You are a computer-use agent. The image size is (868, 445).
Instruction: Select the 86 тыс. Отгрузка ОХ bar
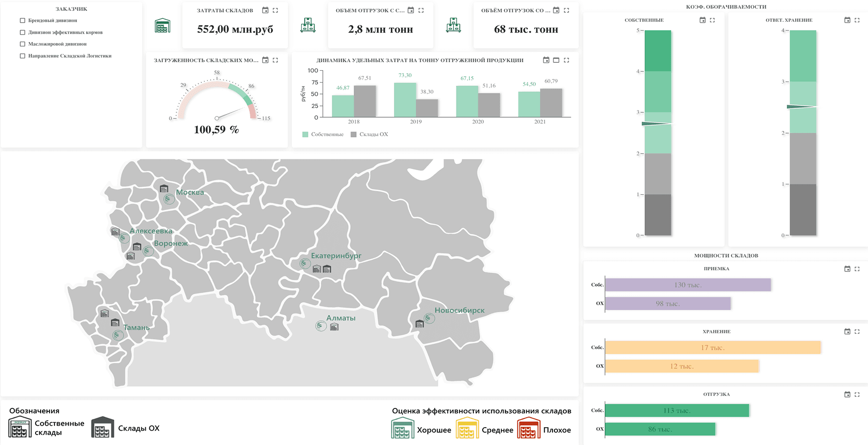[x=660, y=429]
